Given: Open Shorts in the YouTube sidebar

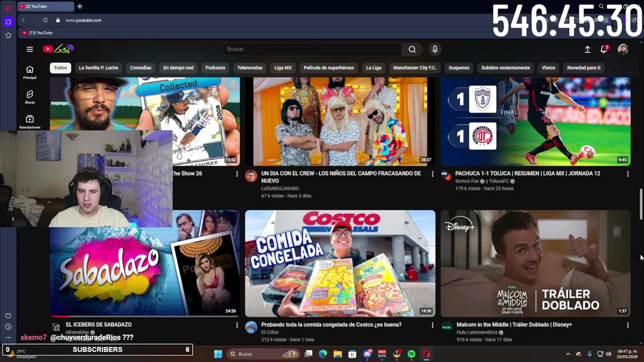Looking at the screenshot, I should click(30, 97).
